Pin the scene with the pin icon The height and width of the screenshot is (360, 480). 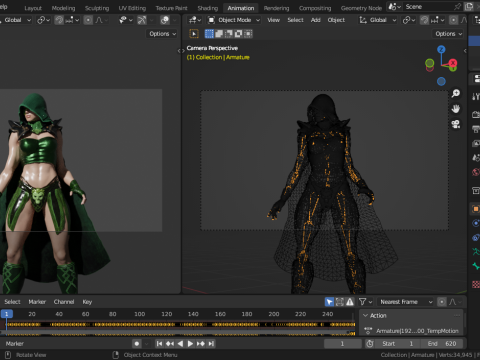tap(458, 7)
